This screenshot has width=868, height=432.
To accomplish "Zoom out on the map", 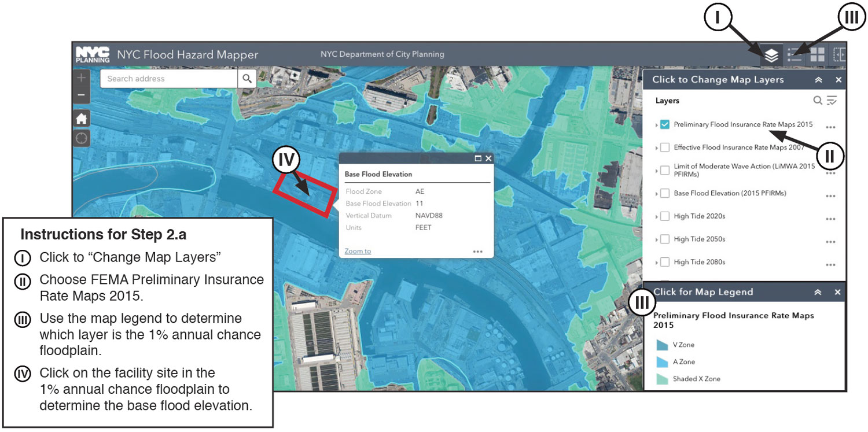I will click(x=81, y=94).
